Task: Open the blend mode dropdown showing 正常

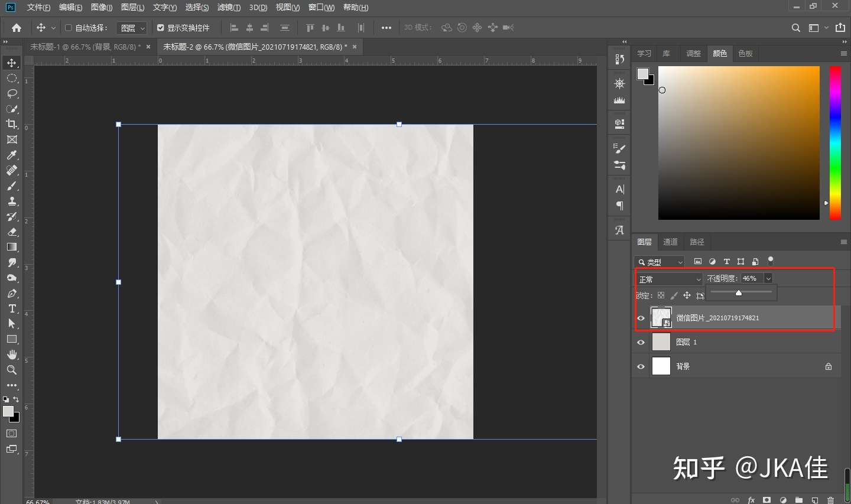Action: (669, 279)
